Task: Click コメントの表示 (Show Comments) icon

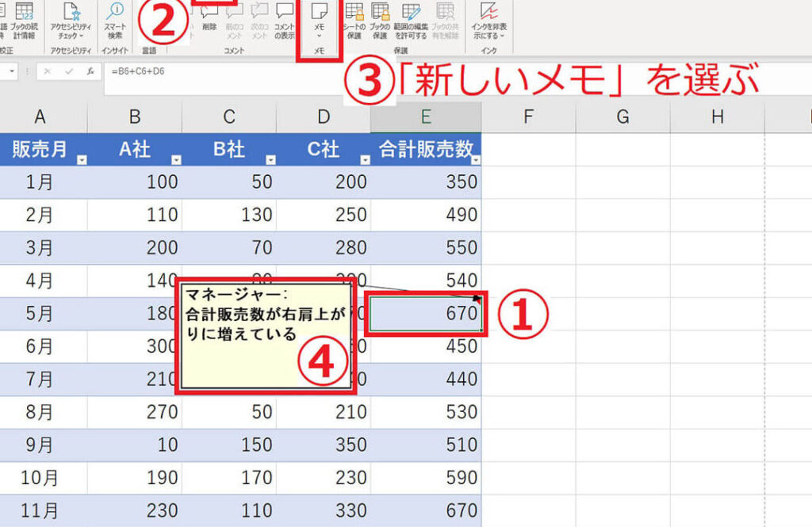Action: [284, 21]
